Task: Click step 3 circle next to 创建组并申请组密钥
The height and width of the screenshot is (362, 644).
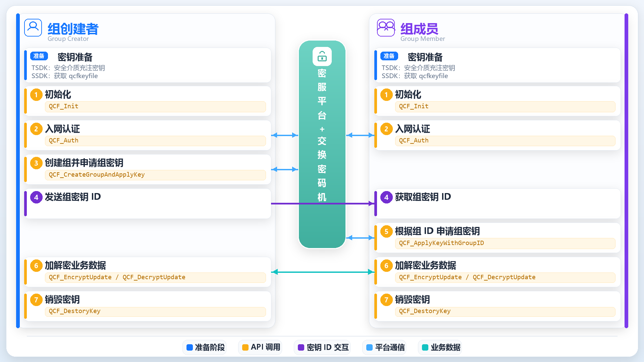Action: coord(36,163)
